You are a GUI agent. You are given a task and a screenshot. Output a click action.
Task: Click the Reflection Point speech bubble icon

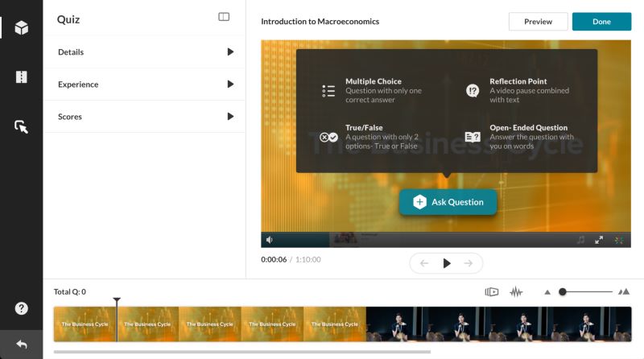[x=473, y=91]
